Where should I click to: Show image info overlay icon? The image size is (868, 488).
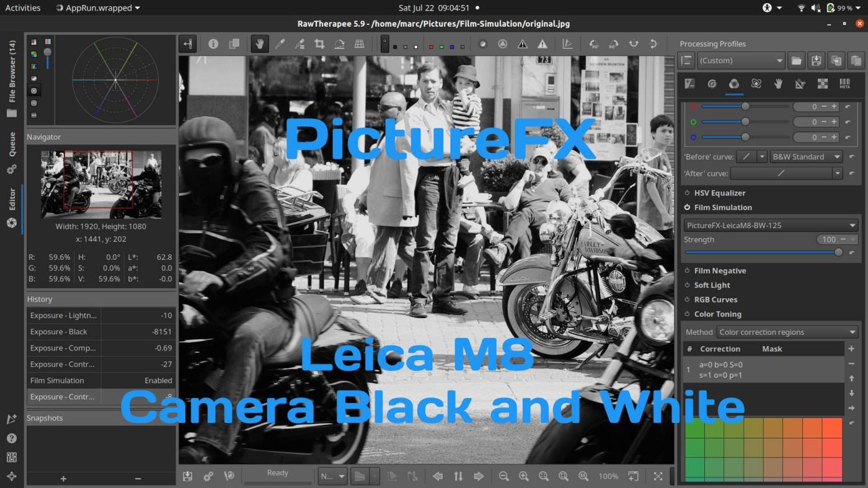point(213,44)
